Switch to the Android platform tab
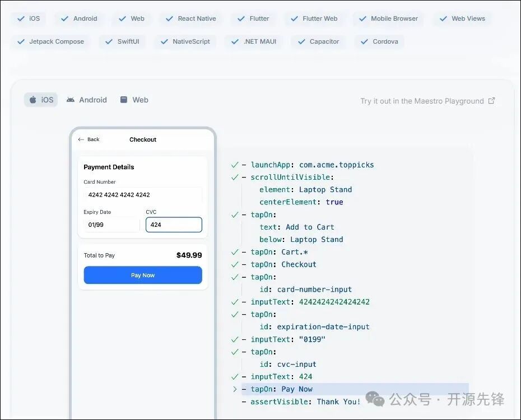This screenshot has width=521, height=420. tap(87, 100)
